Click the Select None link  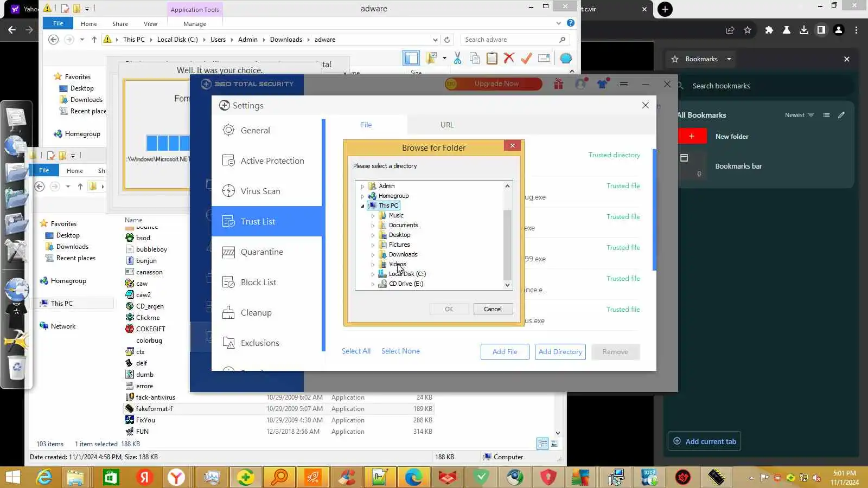click(400, 351)
